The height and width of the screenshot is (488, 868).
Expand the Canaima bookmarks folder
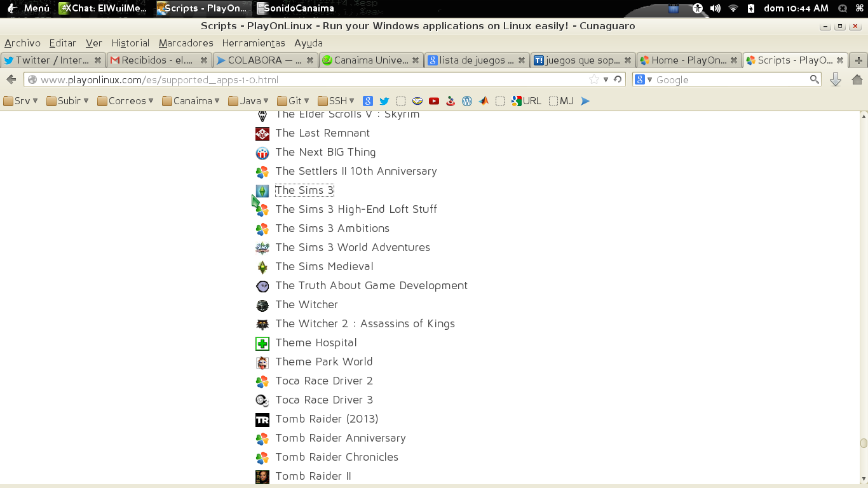click(191, 101)
